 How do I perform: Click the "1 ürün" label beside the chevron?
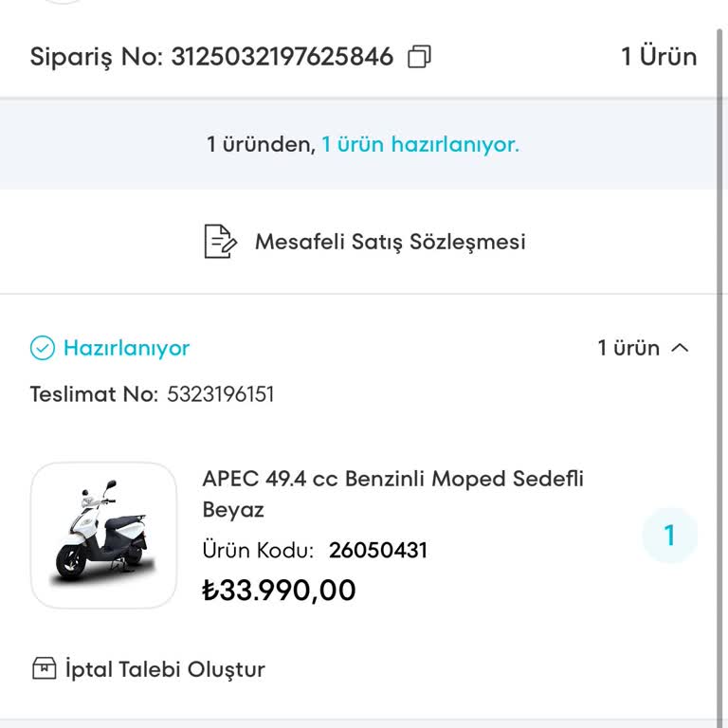click(628, 348)
